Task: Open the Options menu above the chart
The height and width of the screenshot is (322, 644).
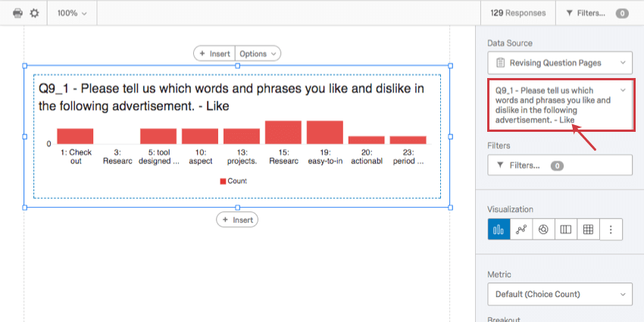Action: tap(258, 54)
